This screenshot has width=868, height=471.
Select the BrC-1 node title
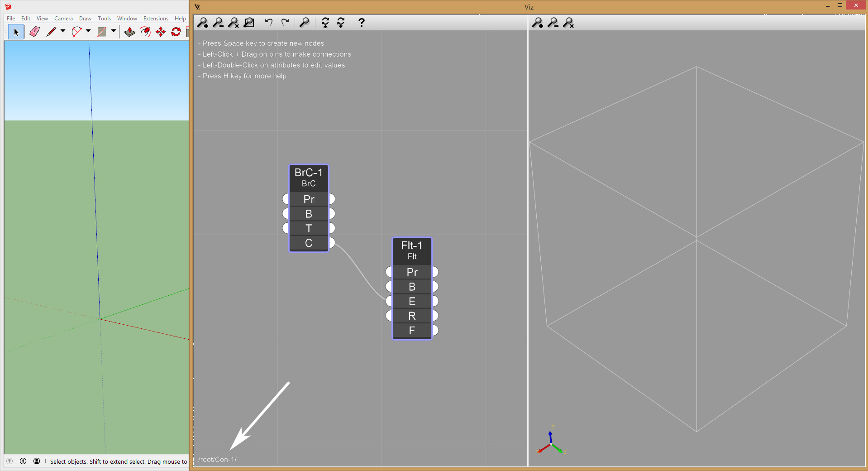click(x=309, y=173)
